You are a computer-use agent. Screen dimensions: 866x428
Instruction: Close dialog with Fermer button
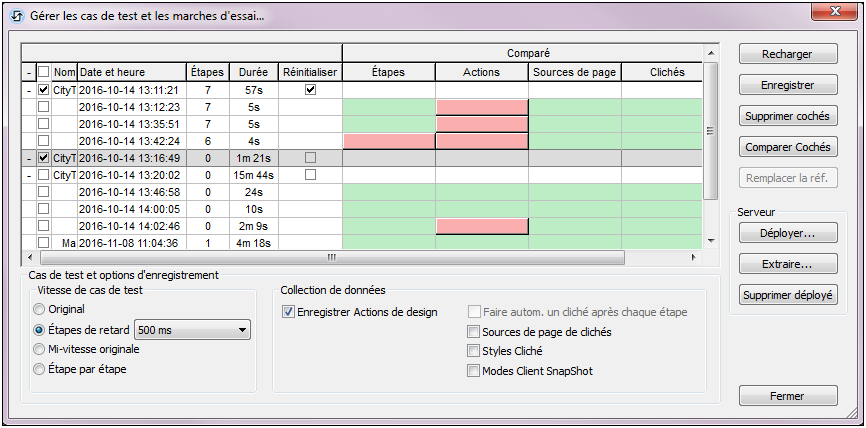tap(788, 396)
